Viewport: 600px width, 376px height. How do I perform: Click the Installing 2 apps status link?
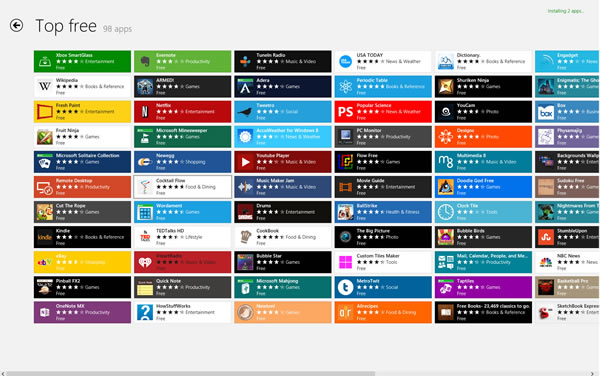(566, 11)
